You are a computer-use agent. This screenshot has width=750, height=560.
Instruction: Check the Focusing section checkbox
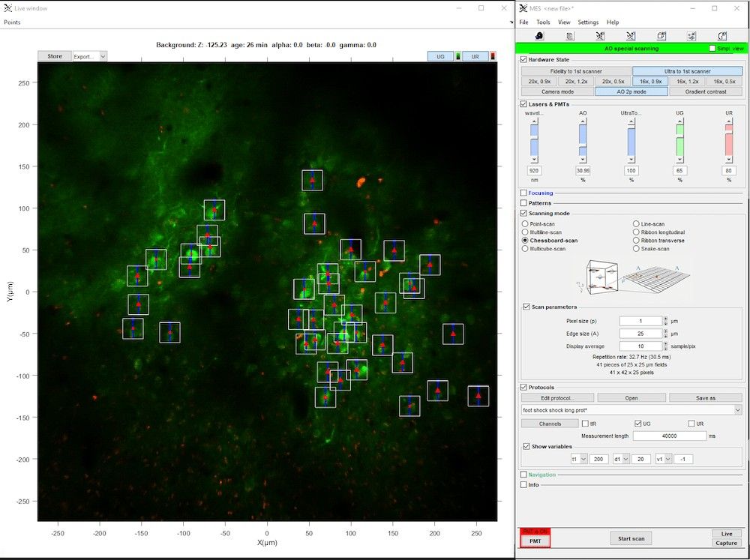[523, 193]
